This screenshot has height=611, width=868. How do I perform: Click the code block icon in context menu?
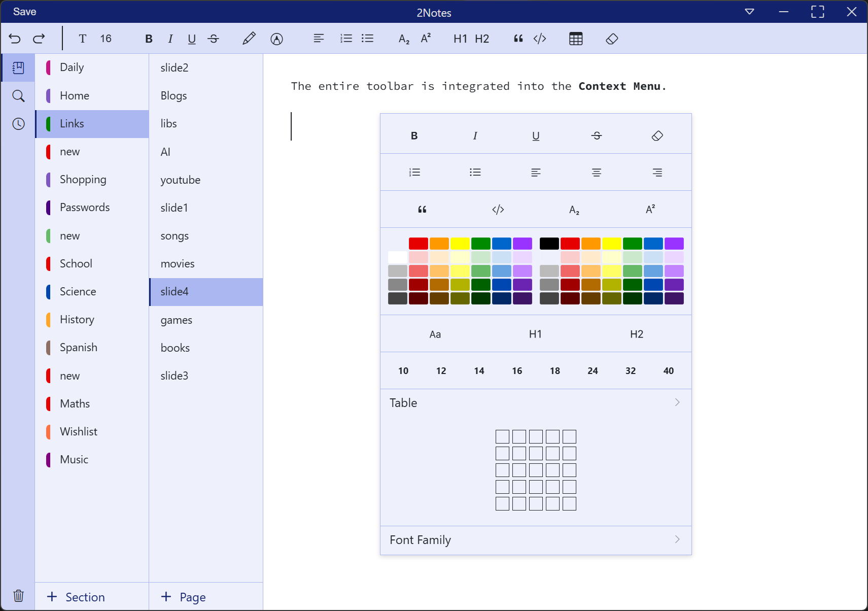(498, 210)
